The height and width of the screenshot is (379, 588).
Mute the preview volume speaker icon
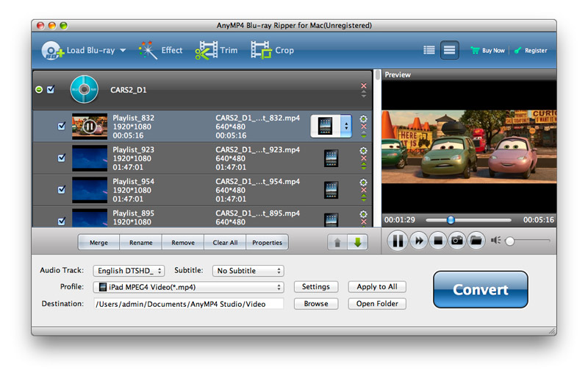(x=495, y=241)
